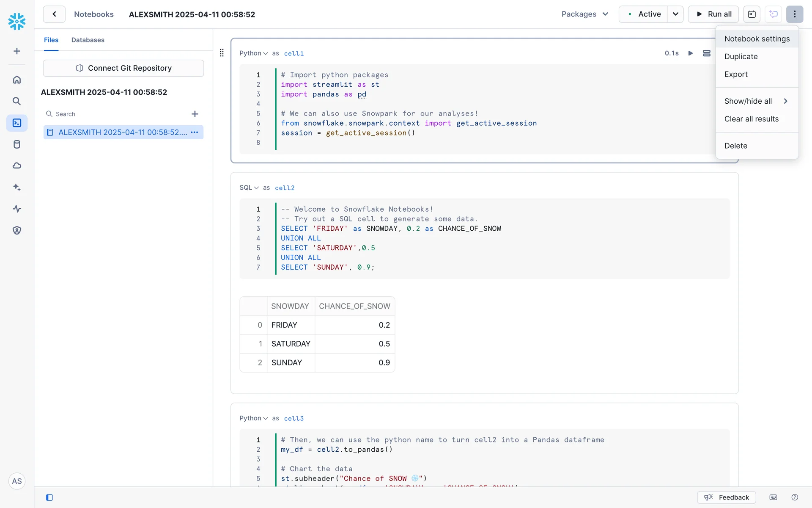Open the Projects notebooks sidebar icon

tap(17, 123)
